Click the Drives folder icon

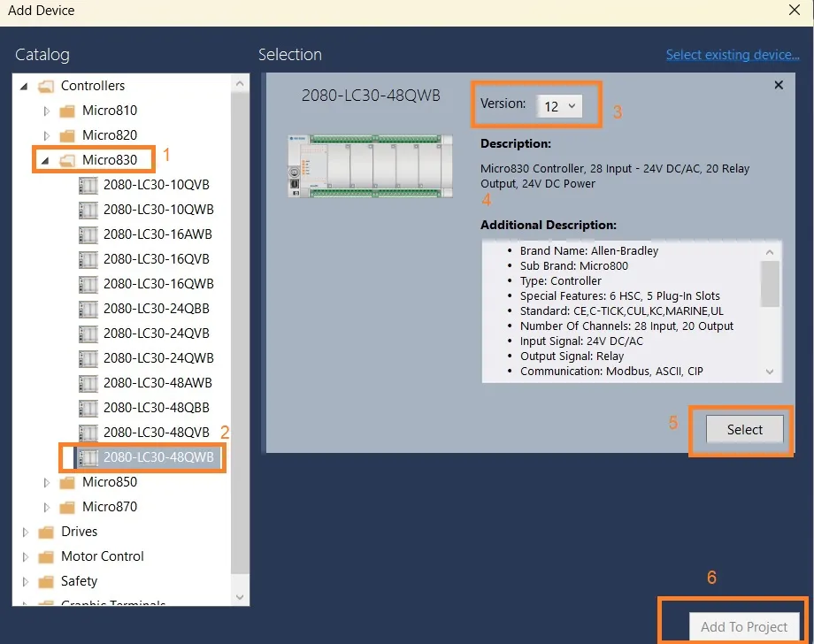coord(44,532)
